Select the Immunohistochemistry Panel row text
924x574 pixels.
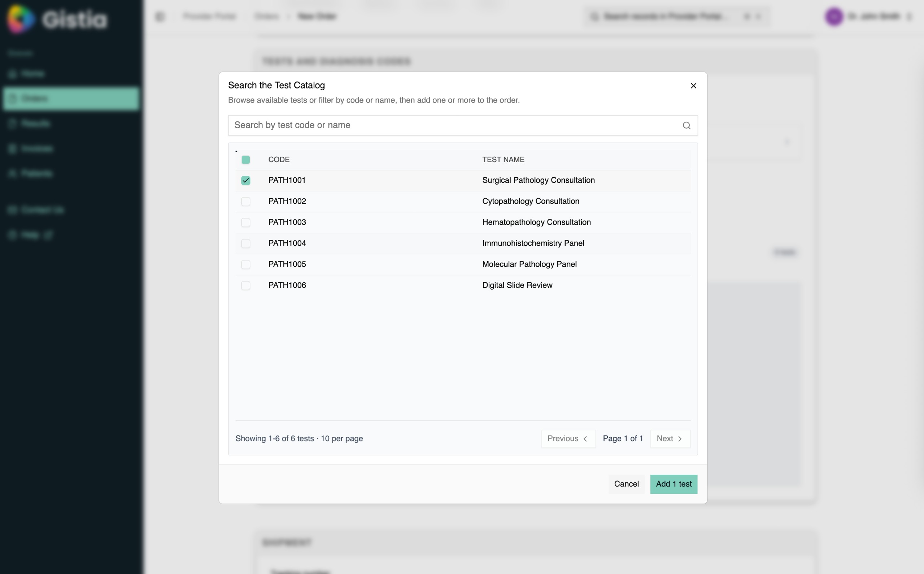[533, 243]
